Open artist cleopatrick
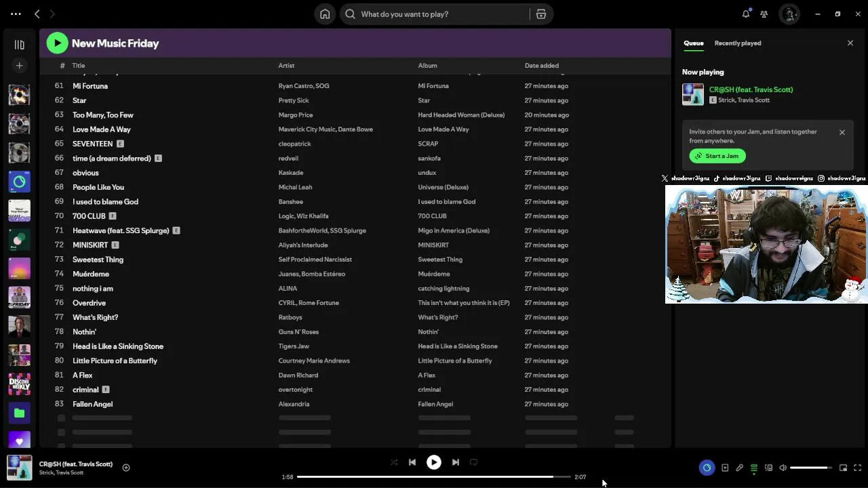 (294, 144)
